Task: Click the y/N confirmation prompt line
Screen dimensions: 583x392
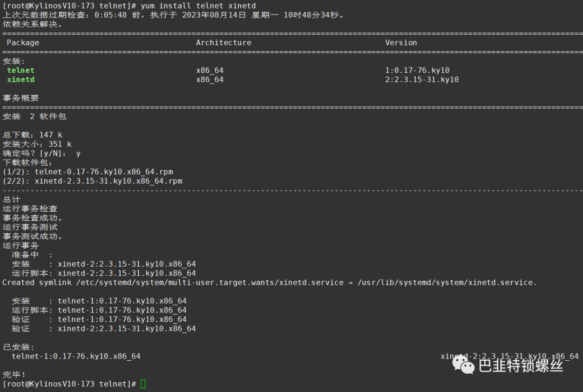Action: point(42,153)
